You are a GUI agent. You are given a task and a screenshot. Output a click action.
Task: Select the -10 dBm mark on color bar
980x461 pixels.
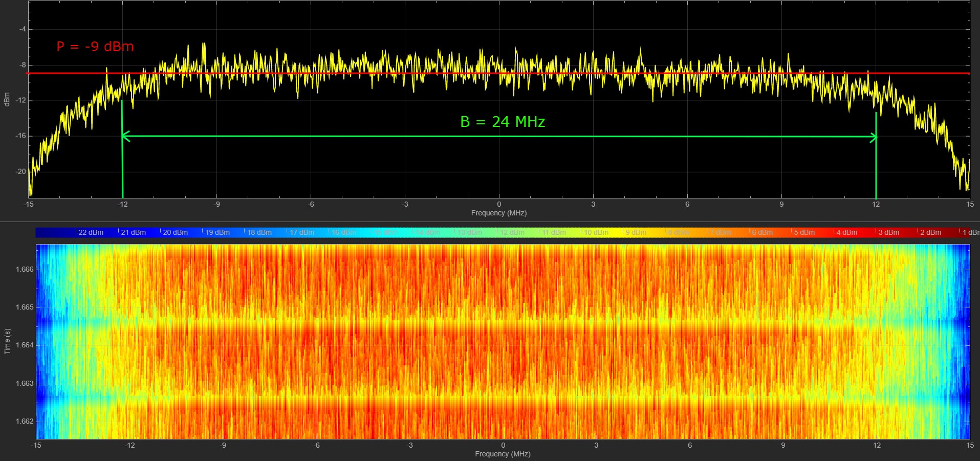595,232
